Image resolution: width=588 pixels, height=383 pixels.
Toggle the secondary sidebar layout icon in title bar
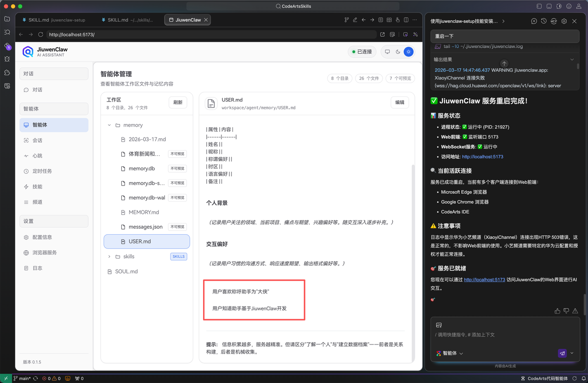coord(559,6)
